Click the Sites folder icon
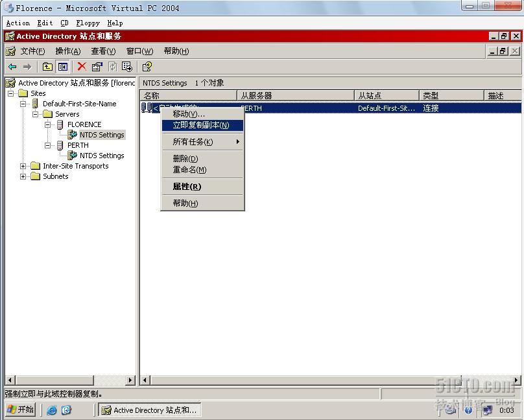 pyautogui.click(x=23, y=93)
